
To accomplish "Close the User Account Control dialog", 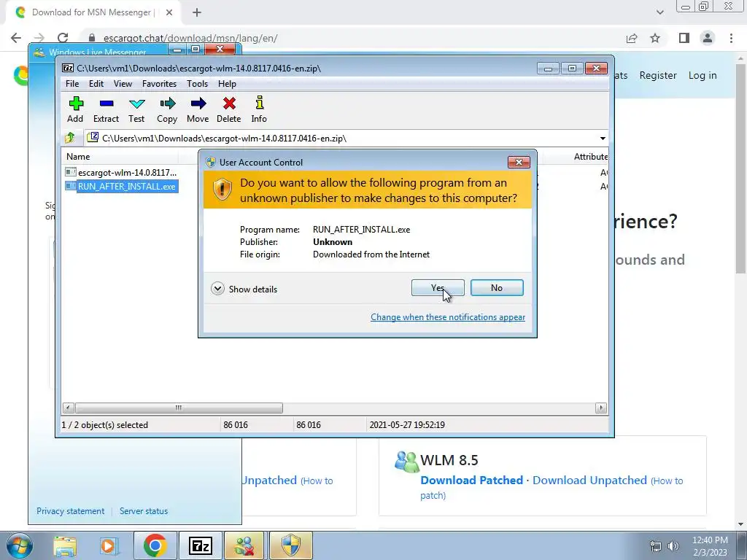I will pos(519,163).
